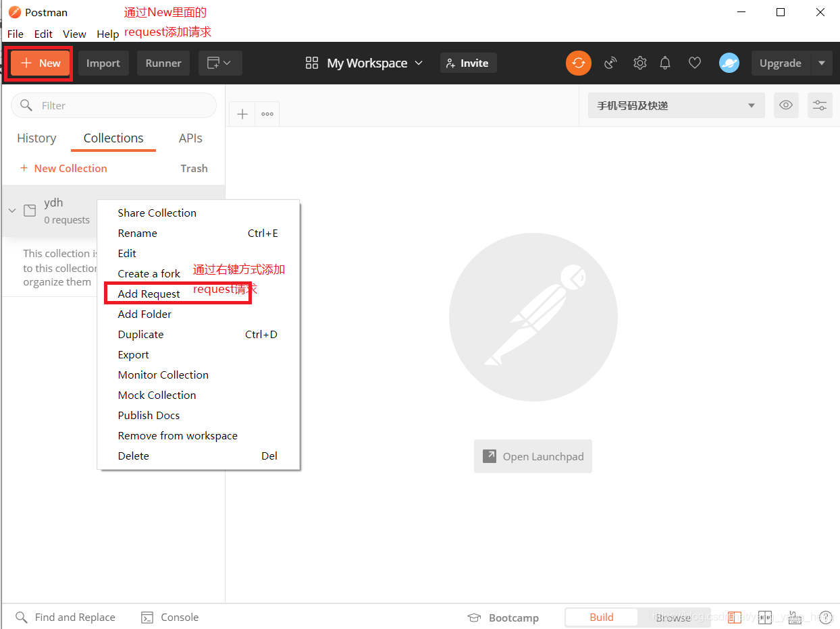Switch to Browse mode
Image resolution: width=840 pixels, height=629 pixels.
point(673,617)
